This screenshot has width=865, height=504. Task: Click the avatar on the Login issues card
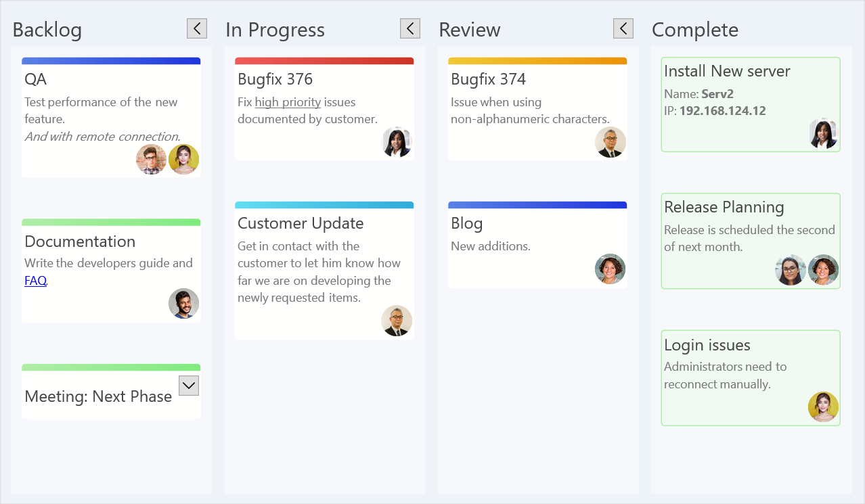(823, 407)
